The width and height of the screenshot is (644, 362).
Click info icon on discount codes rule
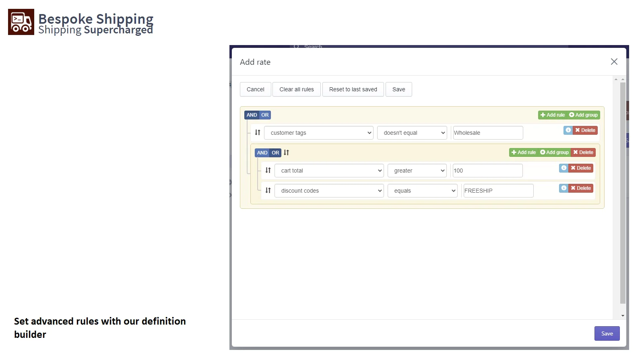click(x=563, y=188)
